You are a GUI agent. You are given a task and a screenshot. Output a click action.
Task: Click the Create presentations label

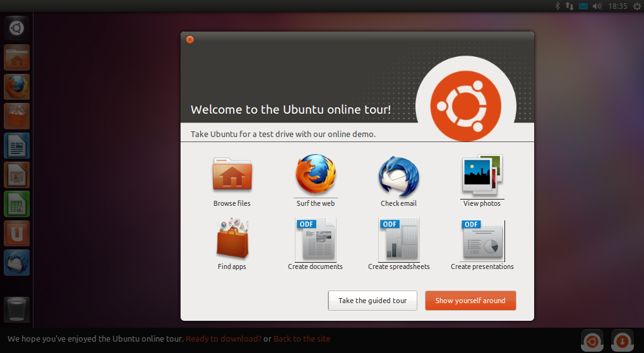click(482, 266)
